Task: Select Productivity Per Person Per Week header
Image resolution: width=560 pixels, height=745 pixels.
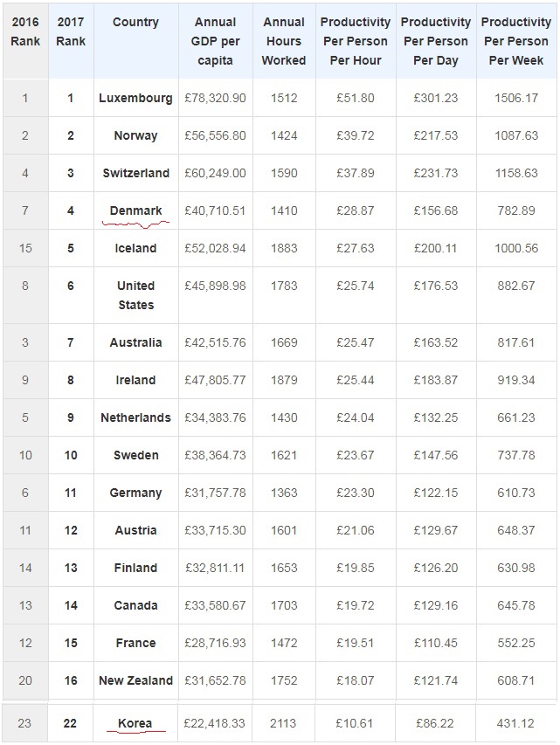Action: [516, 41]
